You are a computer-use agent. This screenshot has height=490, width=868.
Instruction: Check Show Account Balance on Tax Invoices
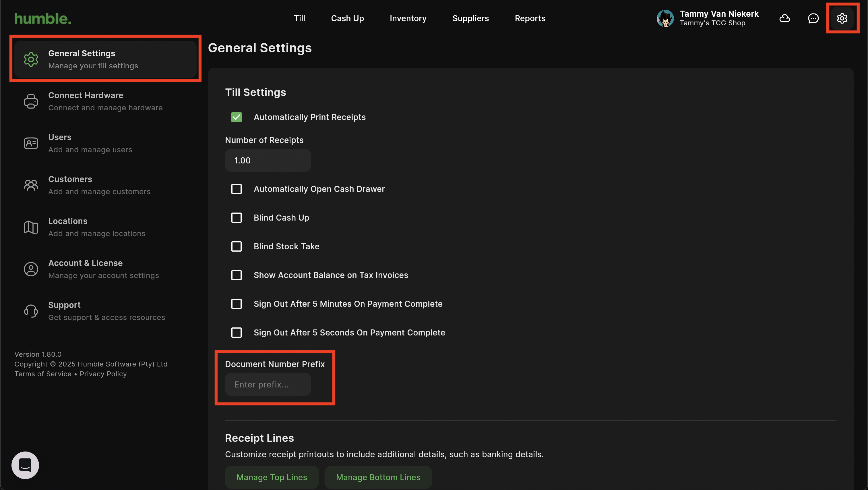coord(237,275)
